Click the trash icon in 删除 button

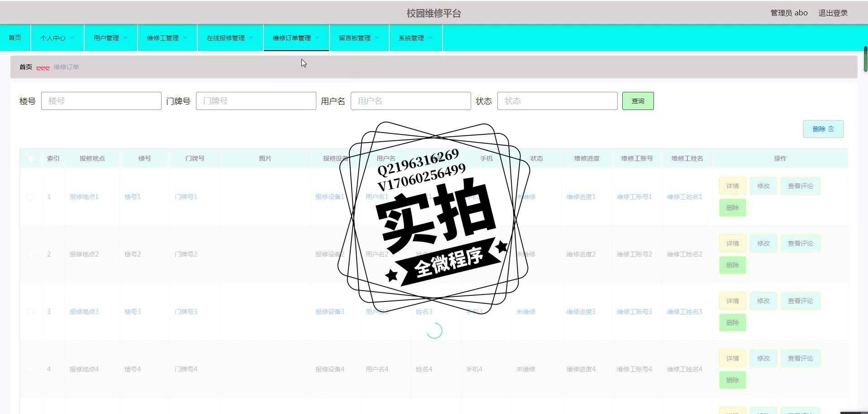[831, 129]
